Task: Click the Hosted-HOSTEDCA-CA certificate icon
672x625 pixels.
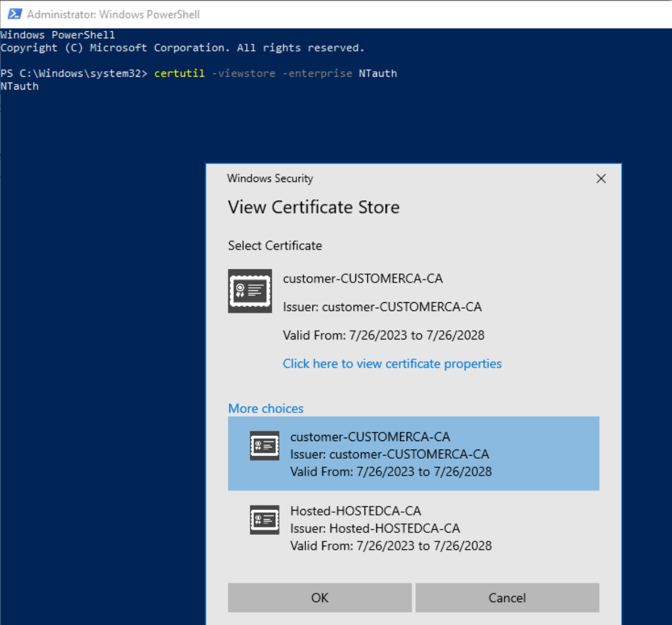Action: pos(264,520)
